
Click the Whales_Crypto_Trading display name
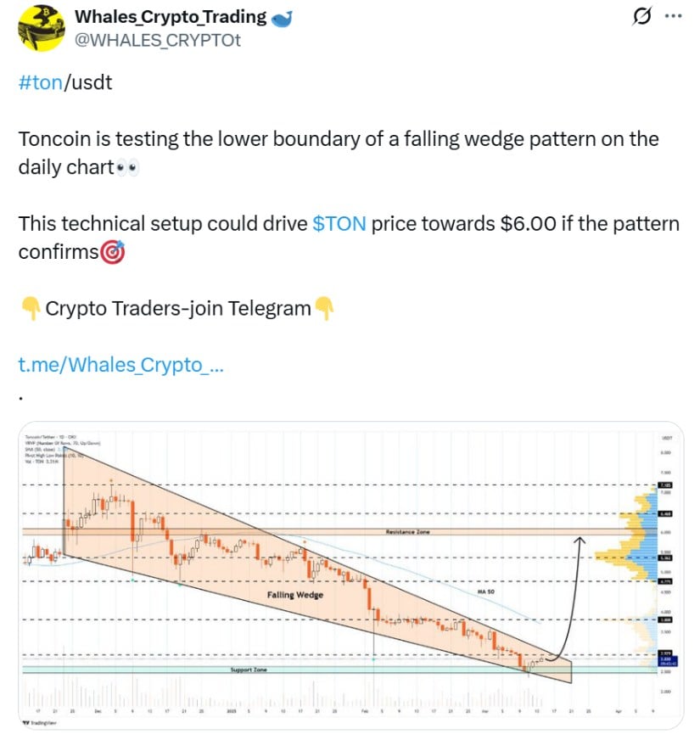coord(171,17)
